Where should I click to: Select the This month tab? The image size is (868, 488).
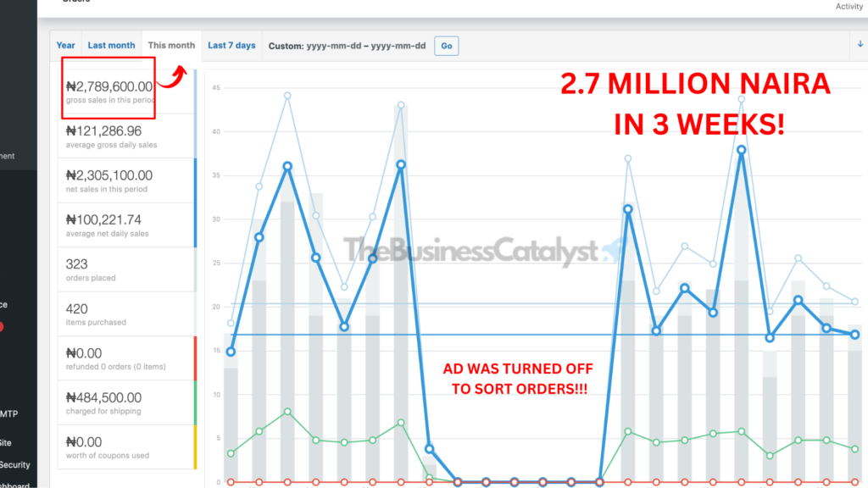point(171,46)
